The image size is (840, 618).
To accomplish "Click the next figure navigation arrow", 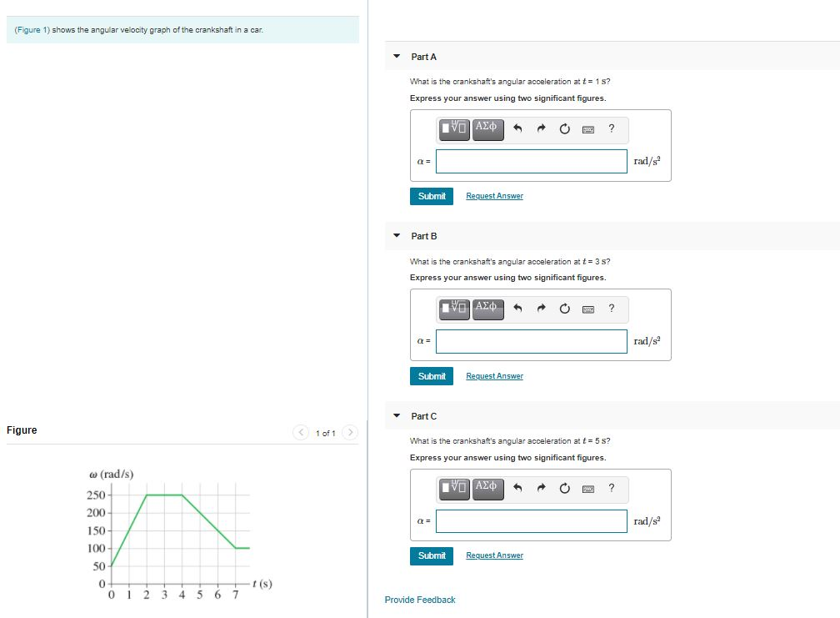I will (x=351, y=432).
